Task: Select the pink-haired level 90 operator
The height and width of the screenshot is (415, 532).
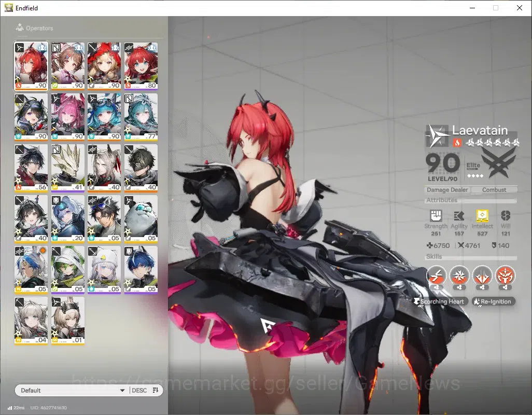Action: (67, 117)
